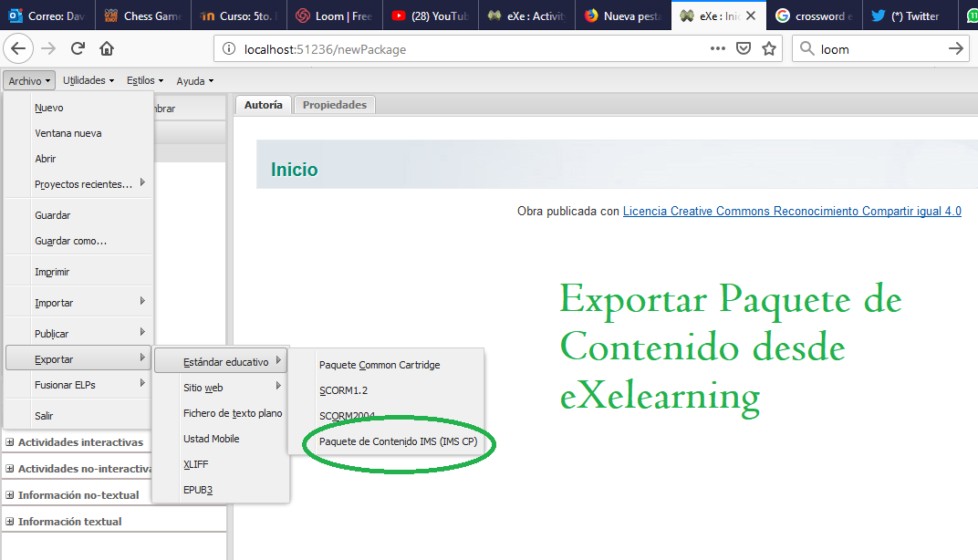Select SCORM1.2 export format
Viewport: 978px width, 560px height.
coord(386,390)
